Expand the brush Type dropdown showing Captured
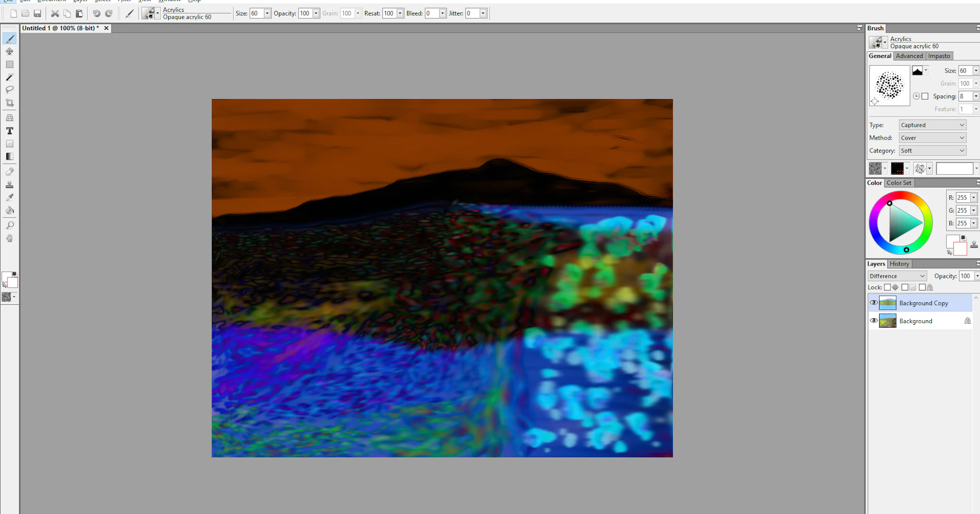The image size is (980, 514). coord(933,125)
